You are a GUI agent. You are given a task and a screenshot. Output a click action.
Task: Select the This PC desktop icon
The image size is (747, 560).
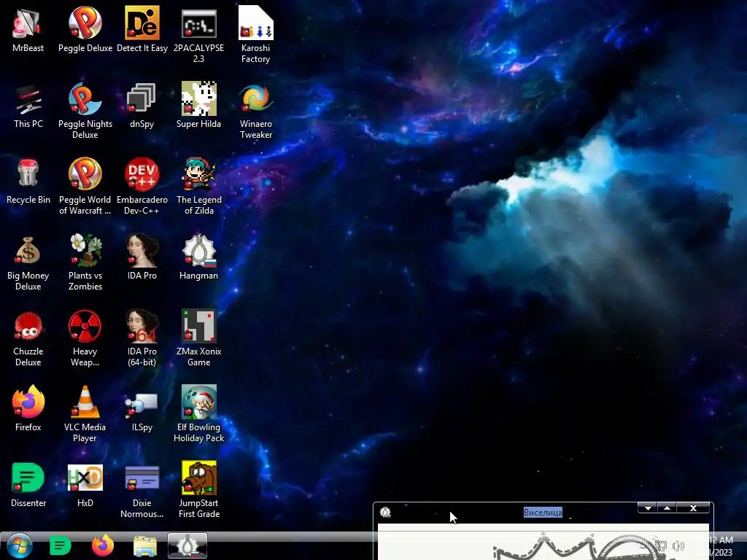point(28,105)
